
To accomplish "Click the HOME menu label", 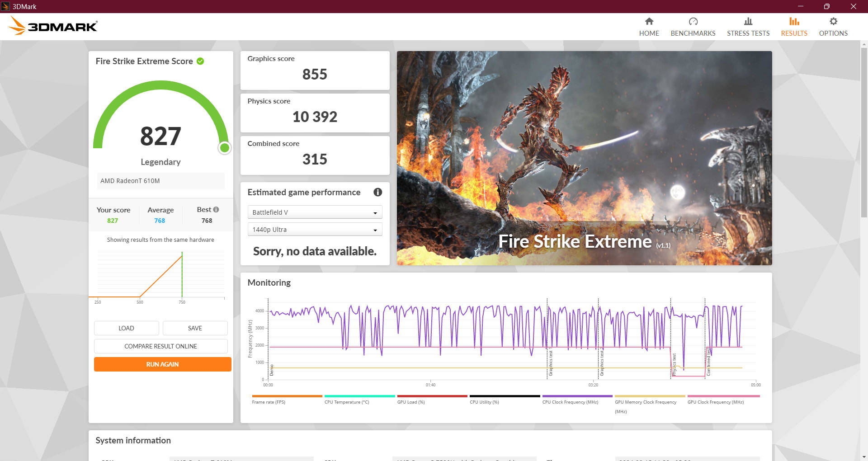I will [649, 33].
